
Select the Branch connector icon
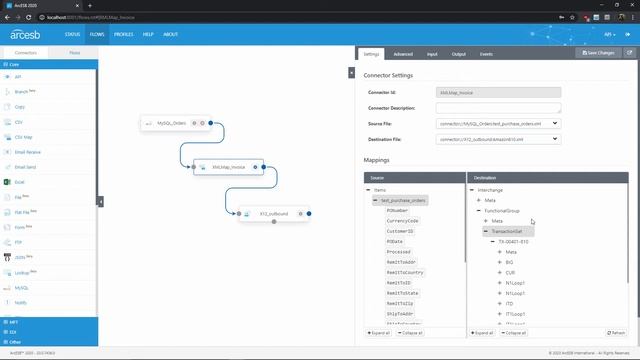pos(7,92)
